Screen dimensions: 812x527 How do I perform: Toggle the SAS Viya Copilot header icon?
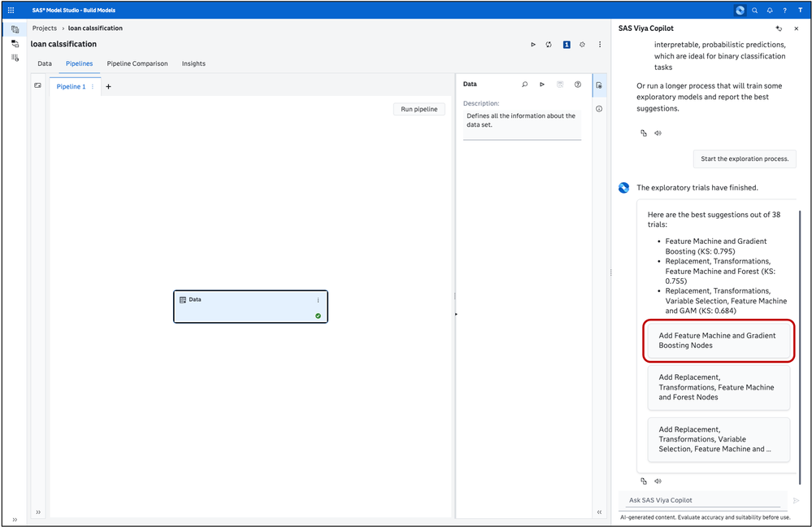coord(740,10)
